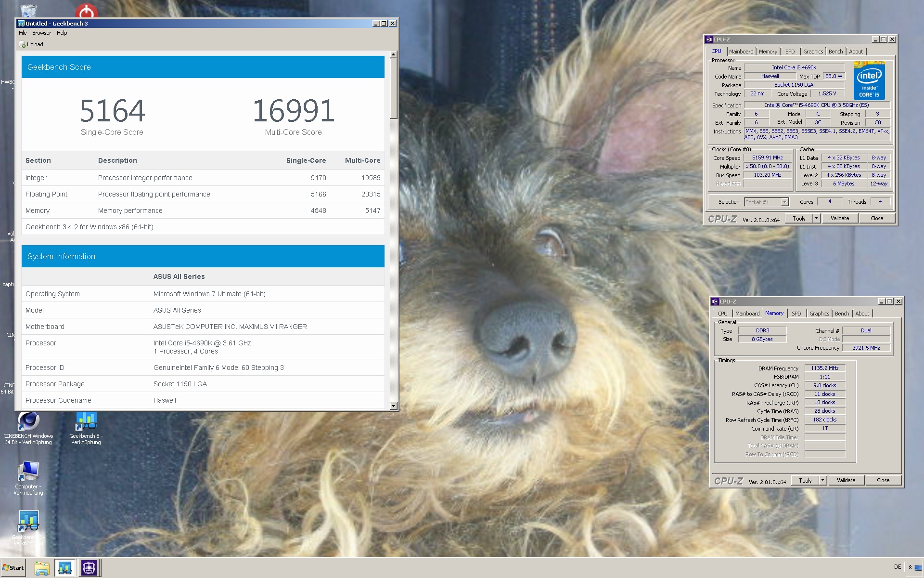Select the About tab in upper CPU-Z
This screenshot has height=578, width=924.
(x=856, y=52)
